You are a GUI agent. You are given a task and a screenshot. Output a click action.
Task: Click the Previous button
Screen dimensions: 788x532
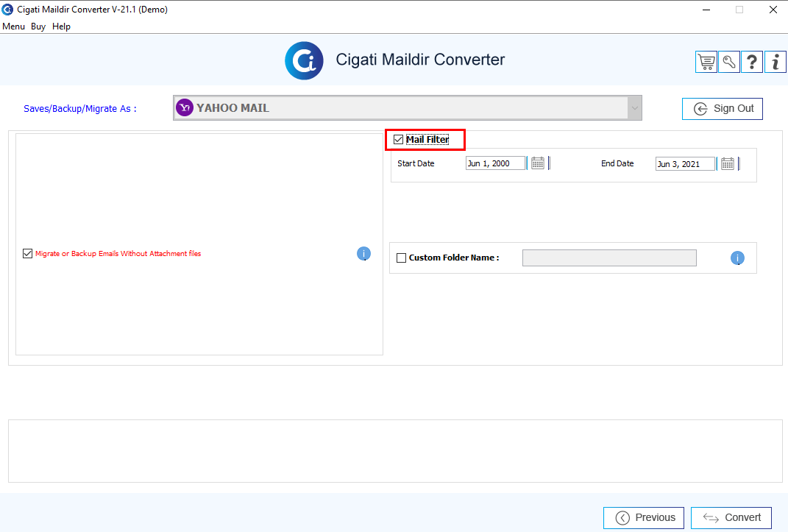(x=644, y=518)
